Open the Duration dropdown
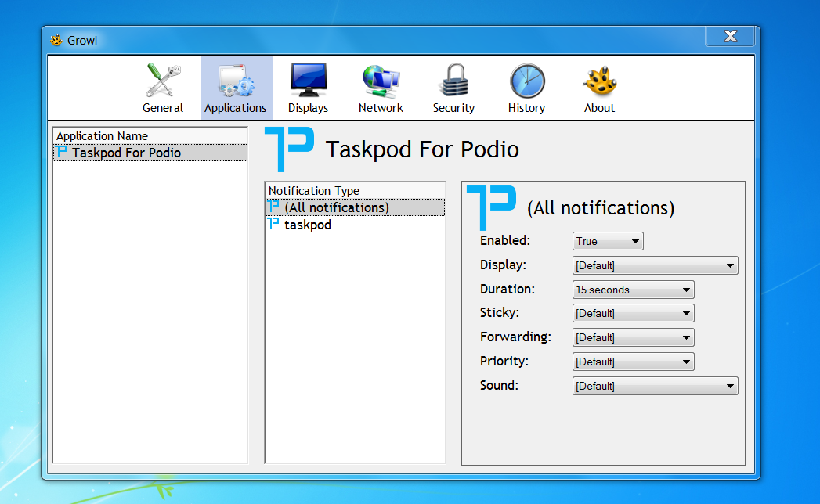 (x=633, y=289)
